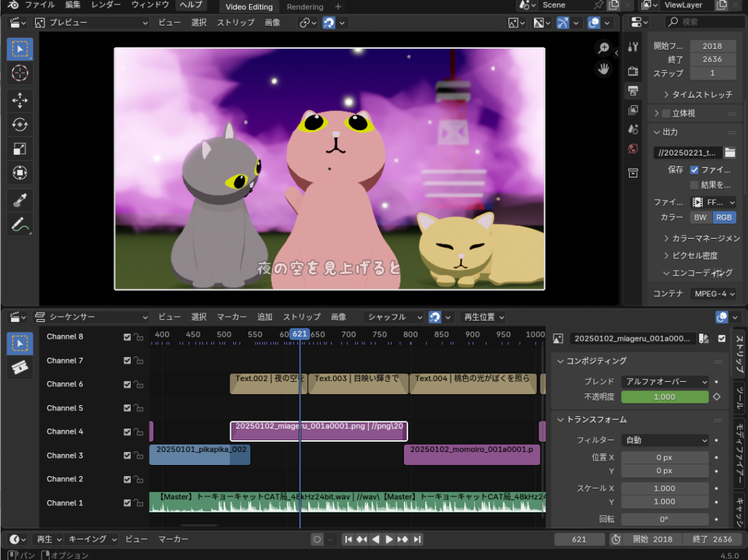Open folder browser for output path

point(730,153)
